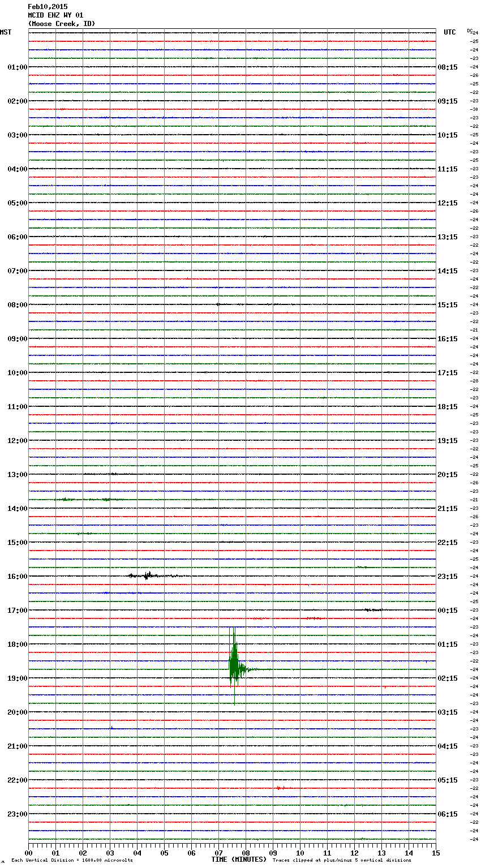Select the 10:00 MST hour label

coord(17,373)
